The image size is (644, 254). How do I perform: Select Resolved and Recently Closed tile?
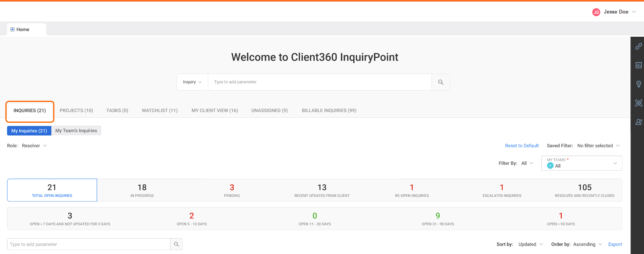(585, 190)
